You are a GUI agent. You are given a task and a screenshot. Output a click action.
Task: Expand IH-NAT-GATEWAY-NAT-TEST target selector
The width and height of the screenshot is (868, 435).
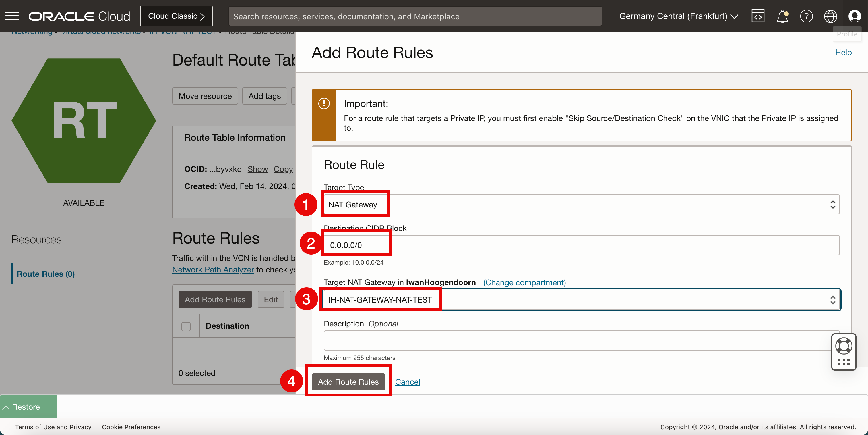coord(832,300)
